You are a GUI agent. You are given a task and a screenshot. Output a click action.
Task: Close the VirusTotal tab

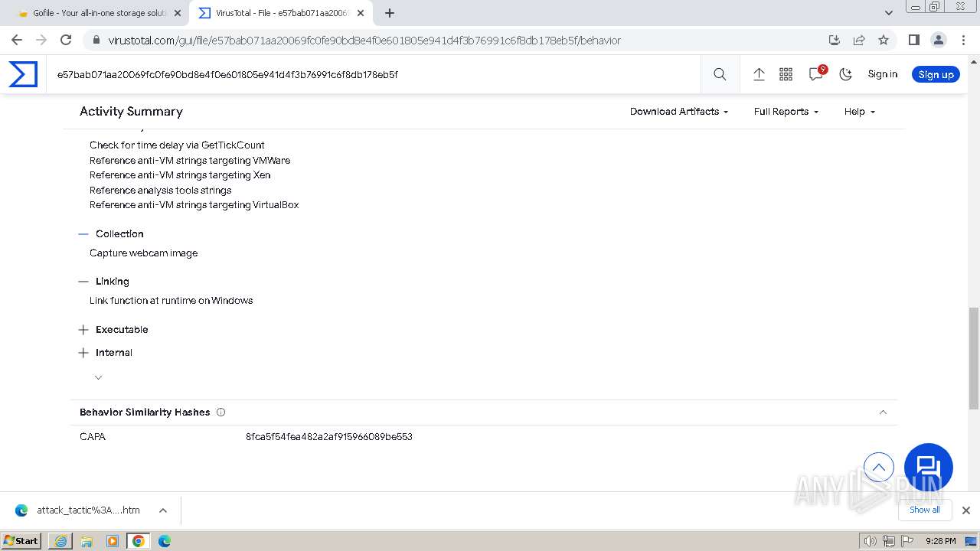coord(361,13)
